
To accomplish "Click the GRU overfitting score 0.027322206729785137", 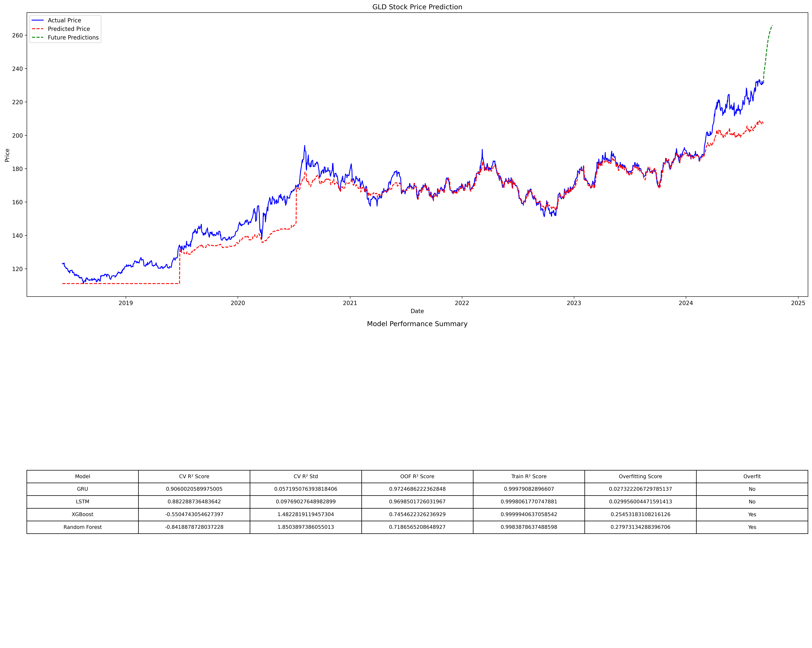I will (640, 489).
